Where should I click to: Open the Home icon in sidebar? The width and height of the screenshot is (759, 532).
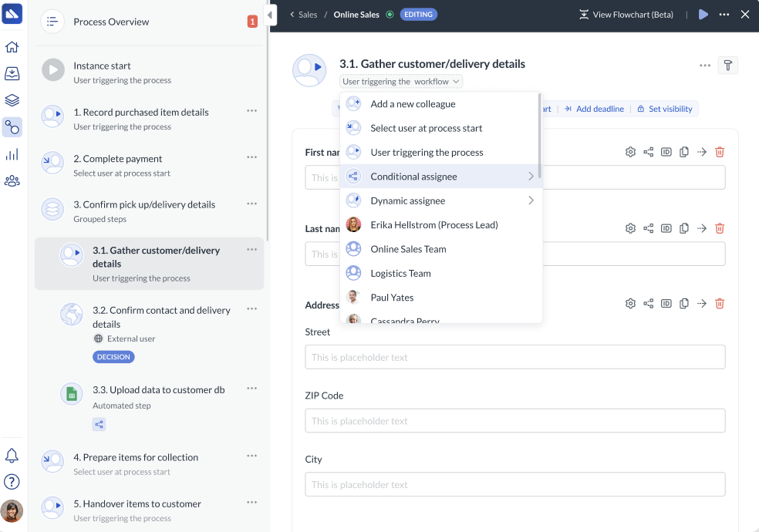(x=12, y=47)
